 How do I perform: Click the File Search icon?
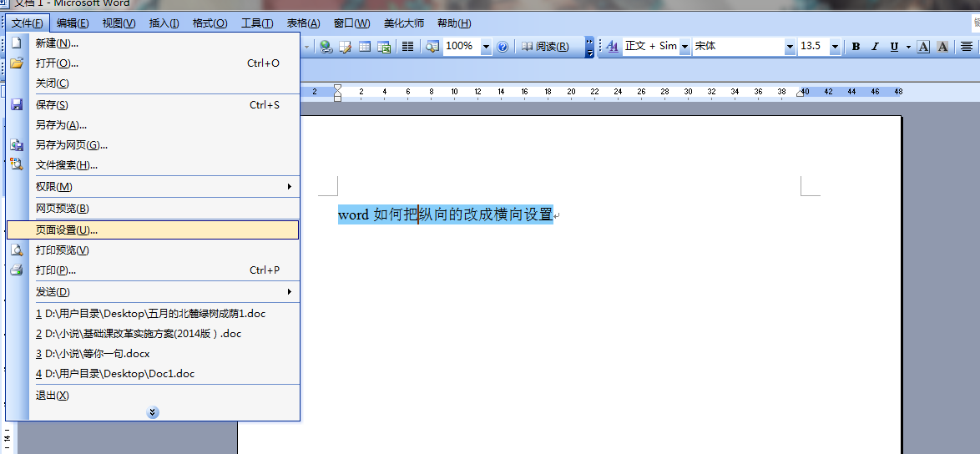click(x=17, y=165)
